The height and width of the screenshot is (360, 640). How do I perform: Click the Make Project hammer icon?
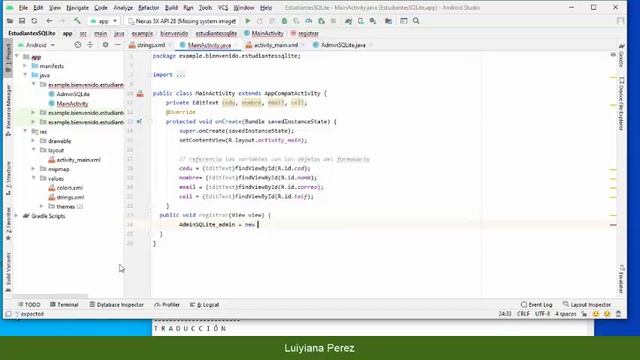point(77,21)
